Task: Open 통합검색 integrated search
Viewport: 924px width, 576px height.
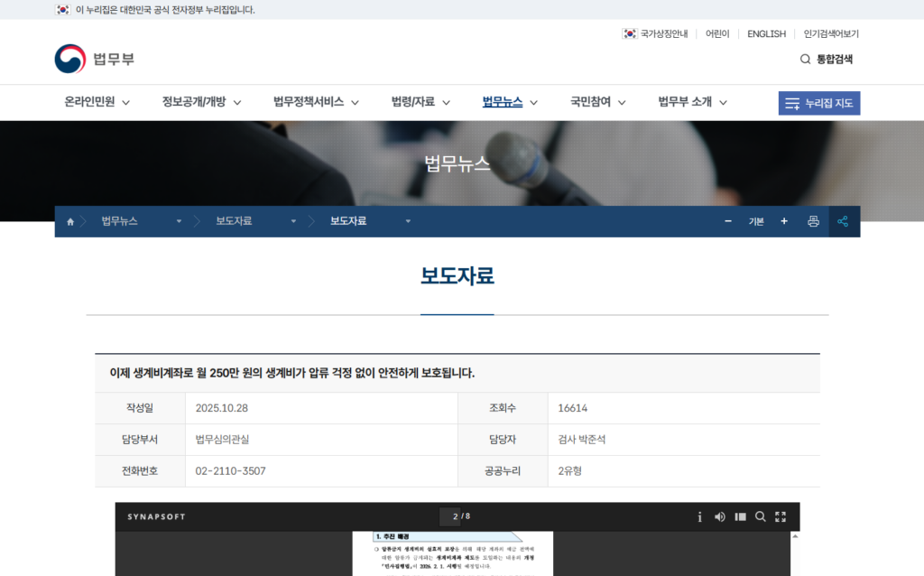Action: [x=826, y=60]
